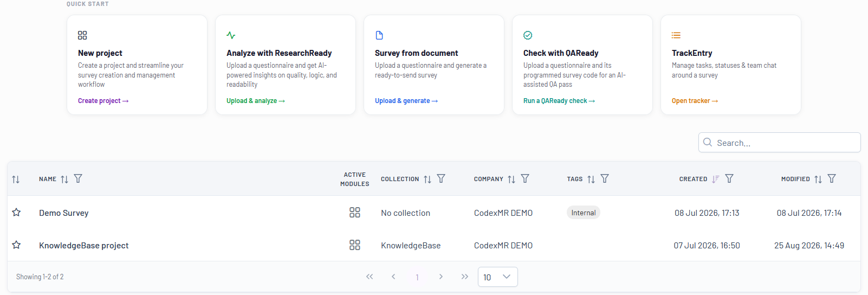Jump to the last page

point(465,277)
